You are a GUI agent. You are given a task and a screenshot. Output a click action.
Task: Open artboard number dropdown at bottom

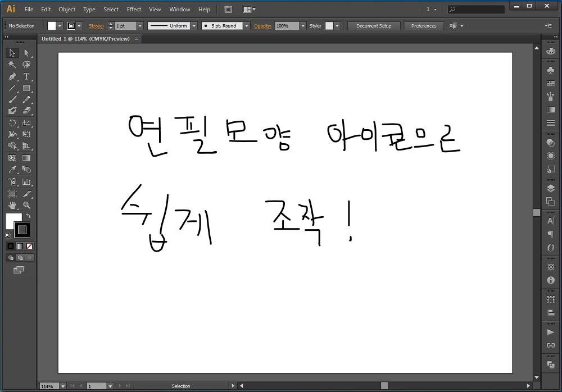[110, 386]
